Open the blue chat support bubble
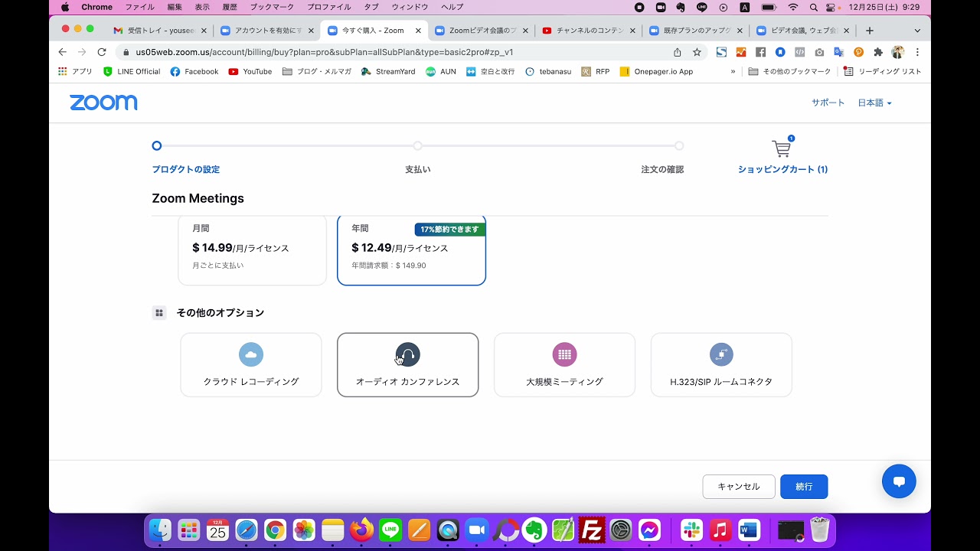The height and width of the screenshot is (551, 980). (899, 481)
